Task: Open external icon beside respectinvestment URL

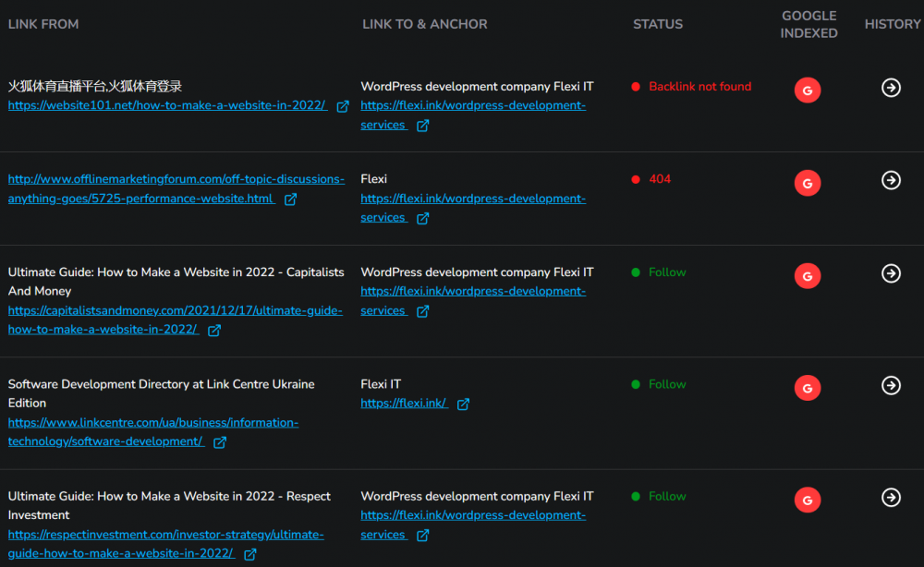Action: (250, 554)
